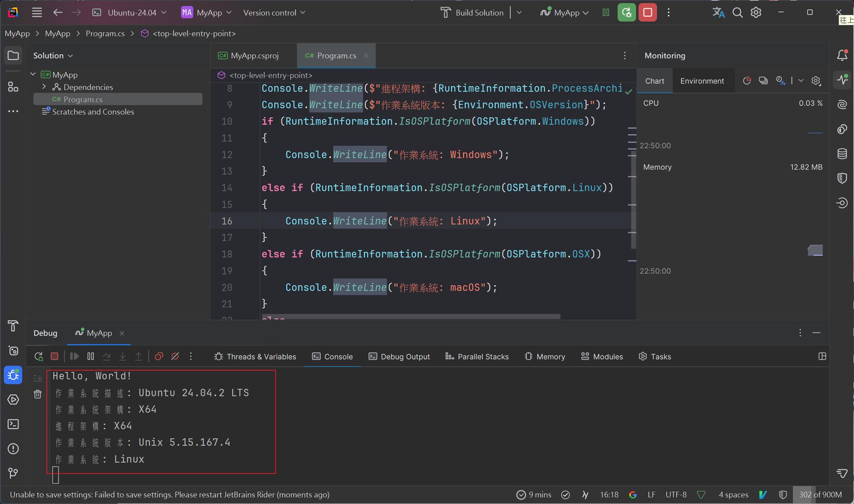Rerun the debug session in the Debug toolbar

[x=38, y=356]
